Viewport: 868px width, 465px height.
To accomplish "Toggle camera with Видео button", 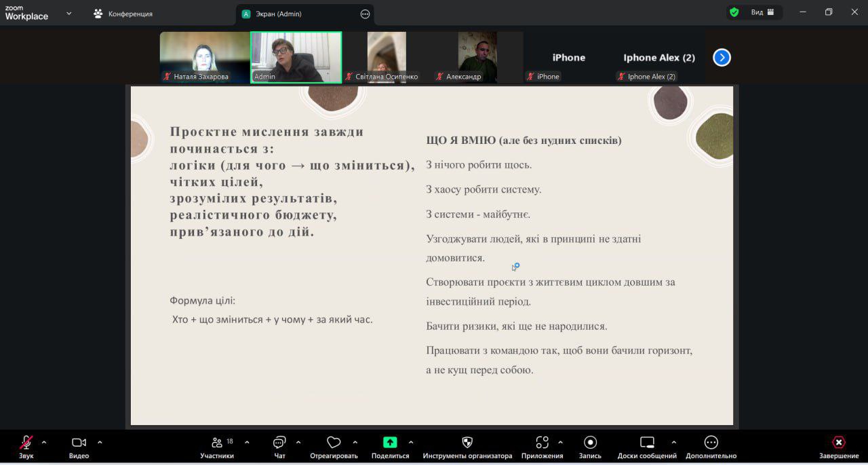I will pos(79,443).
